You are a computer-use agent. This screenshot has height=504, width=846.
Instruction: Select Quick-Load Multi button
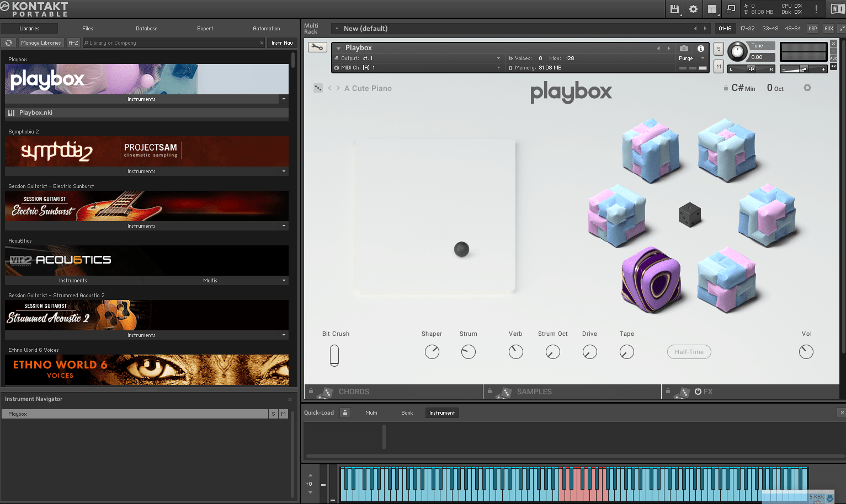[x=371, y=412]
